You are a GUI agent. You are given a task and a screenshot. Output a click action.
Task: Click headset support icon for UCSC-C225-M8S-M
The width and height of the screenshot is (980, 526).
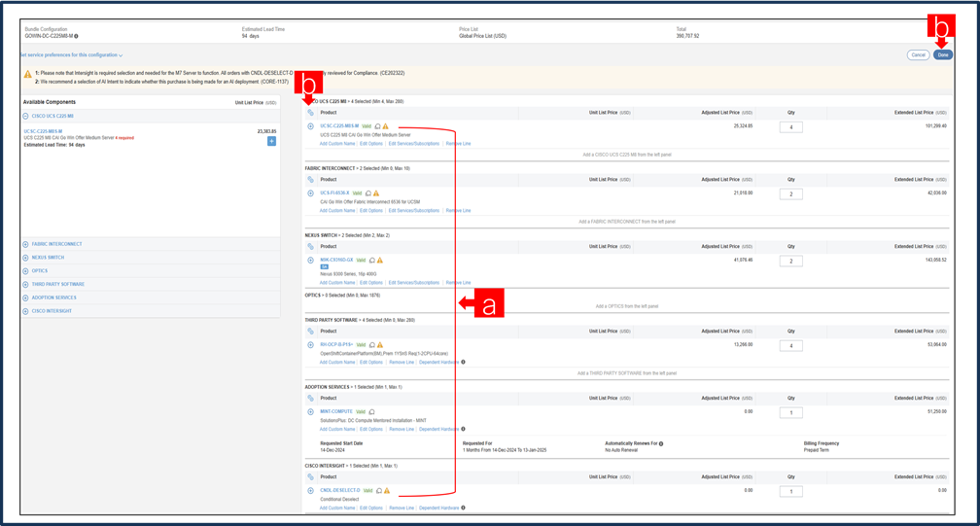pyautogui.click(x=377, y=126)
